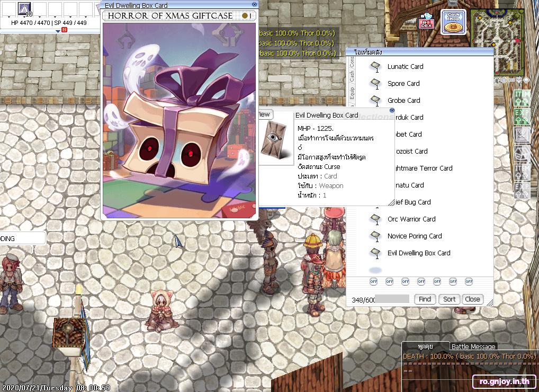Viewport: 539px width, 392px height.
Task: Click the Find button in storage
Action: (425, 299)
